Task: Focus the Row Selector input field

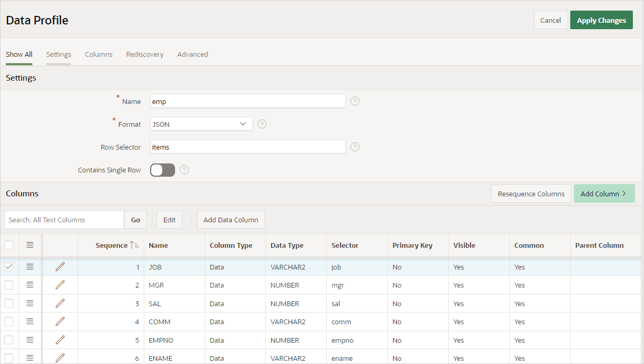Action: click(x=248, y=147)
